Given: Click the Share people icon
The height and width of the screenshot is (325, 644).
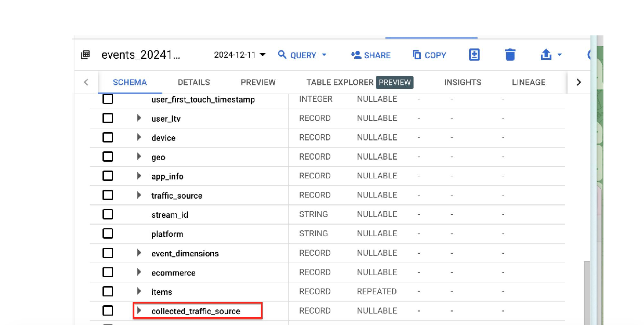Looking at the screenshot, I should (356, 55).
